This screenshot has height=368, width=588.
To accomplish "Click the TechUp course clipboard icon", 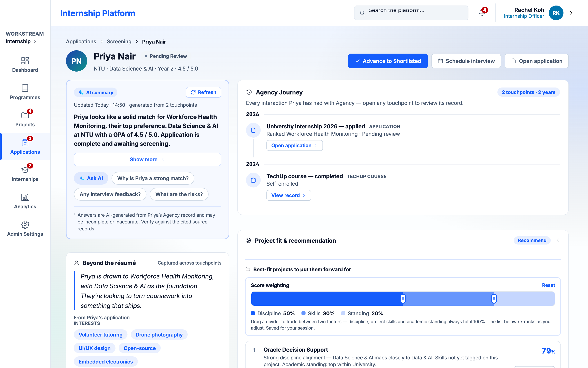I will tap(253, 180).
